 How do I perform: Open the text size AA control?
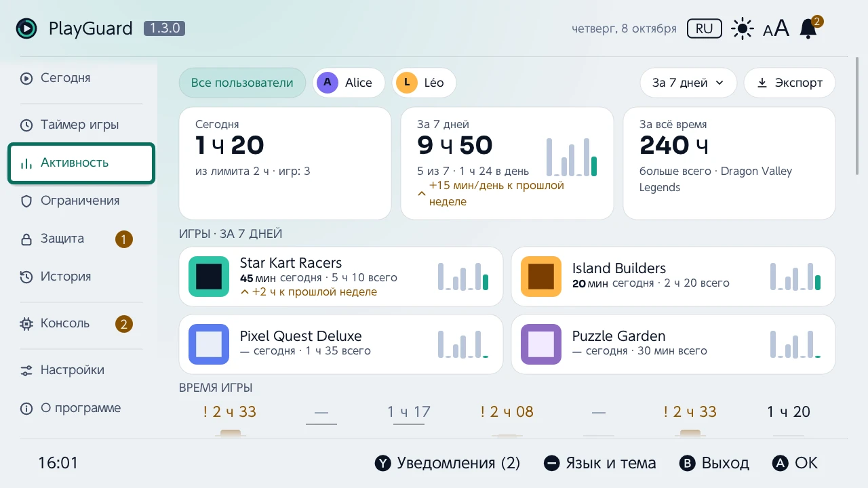coord(776,28)
